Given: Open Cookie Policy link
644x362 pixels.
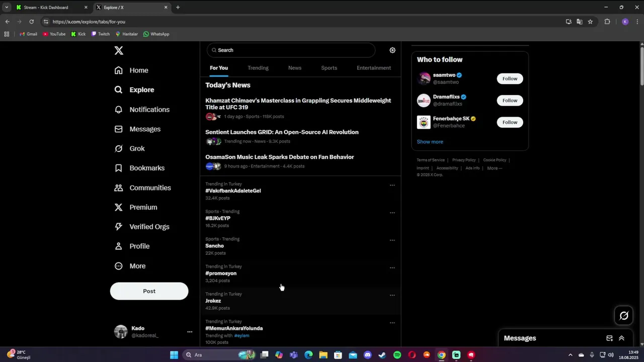Looking at the screenshot, I should tap(495, 160).
